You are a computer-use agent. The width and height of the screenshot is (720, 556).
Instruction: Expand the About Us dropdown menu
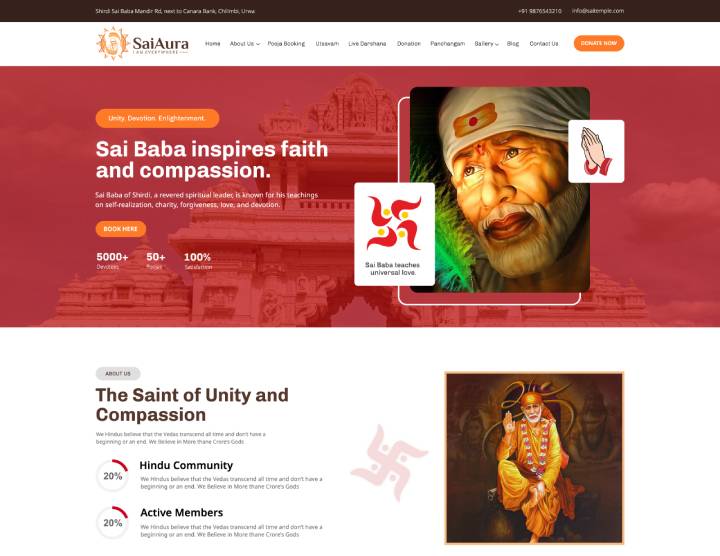click(245, 44)
